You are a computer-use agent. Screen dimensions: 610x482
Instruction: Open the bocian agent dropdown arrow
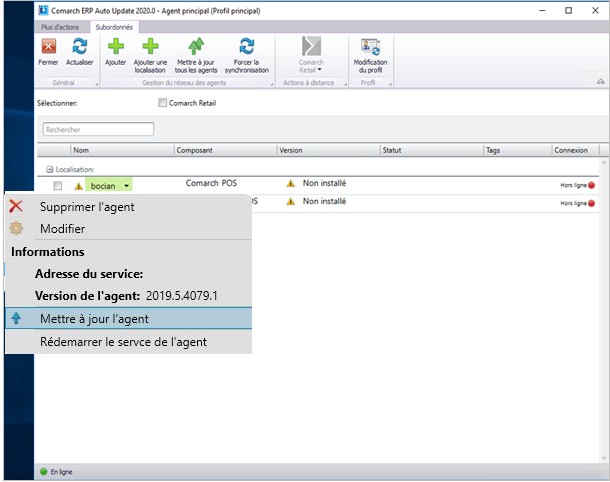coord(126,186)
